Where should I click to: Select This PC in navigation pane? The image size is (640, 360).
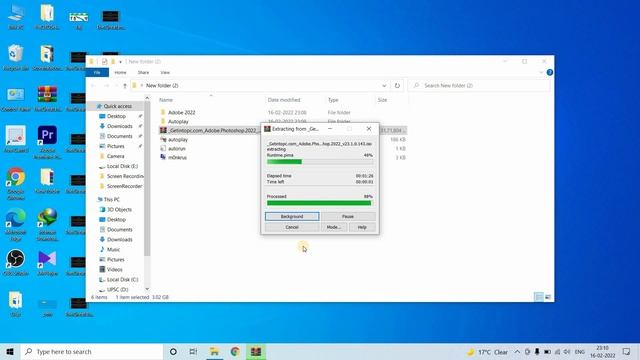(111, 200)
